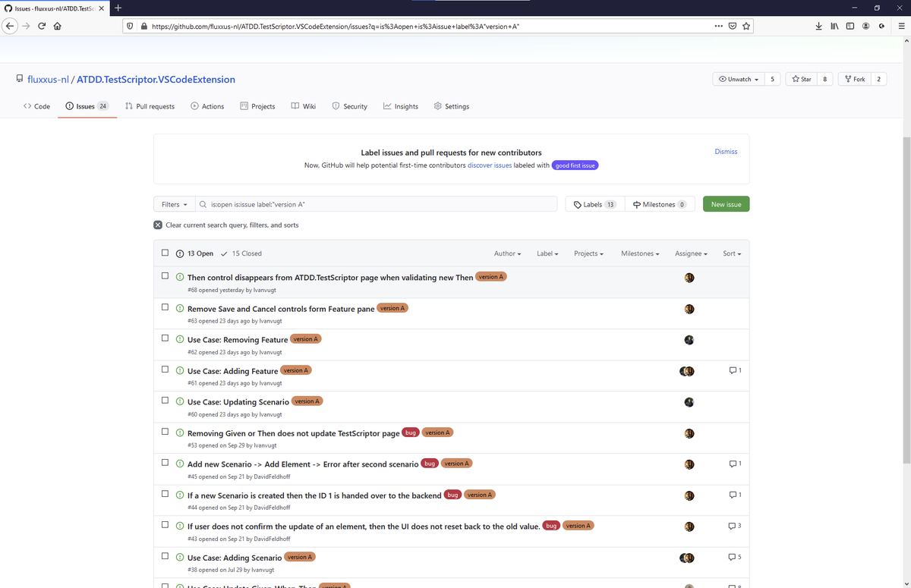
Task: View 3 comments on the UI reset issue
Action: point(735,526)
